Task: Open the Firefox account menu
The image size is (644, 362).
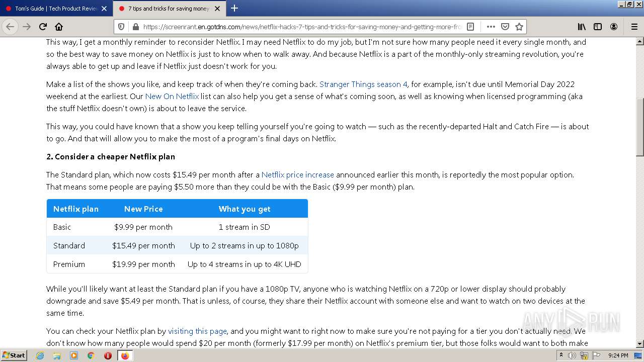Action: 614,27
